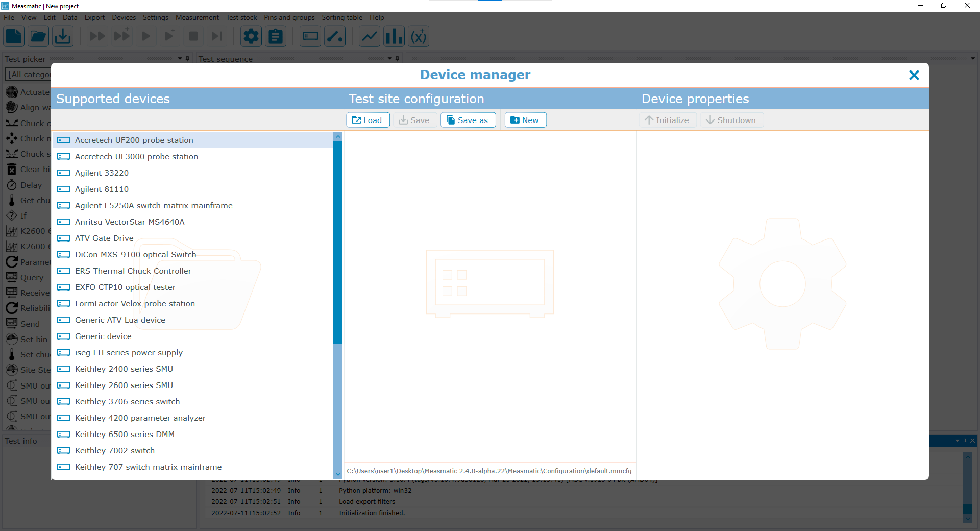Click the supported devices list scrollbar thumb
The width and height of the screenshot is (980, 531).
click(x=337, y=243)
